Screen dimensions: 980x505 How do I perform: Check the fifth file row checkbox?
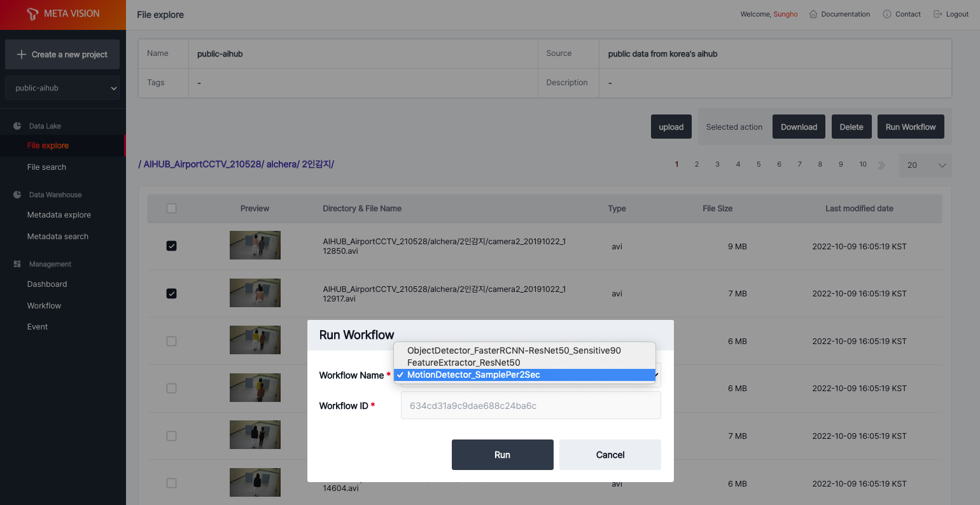[171, 436]
